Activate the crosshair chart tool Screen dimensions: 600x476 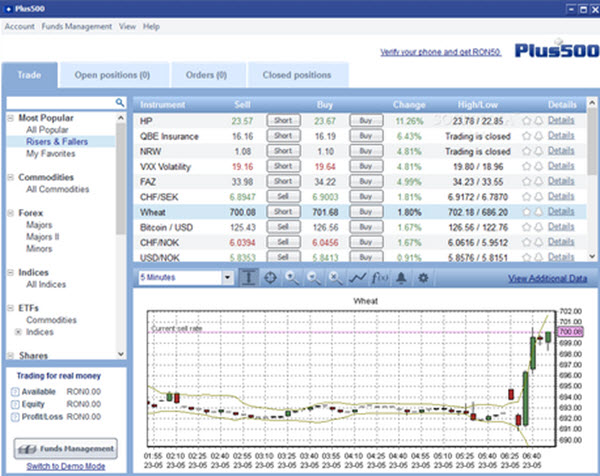pyautogui.click(x=271, y=278)
